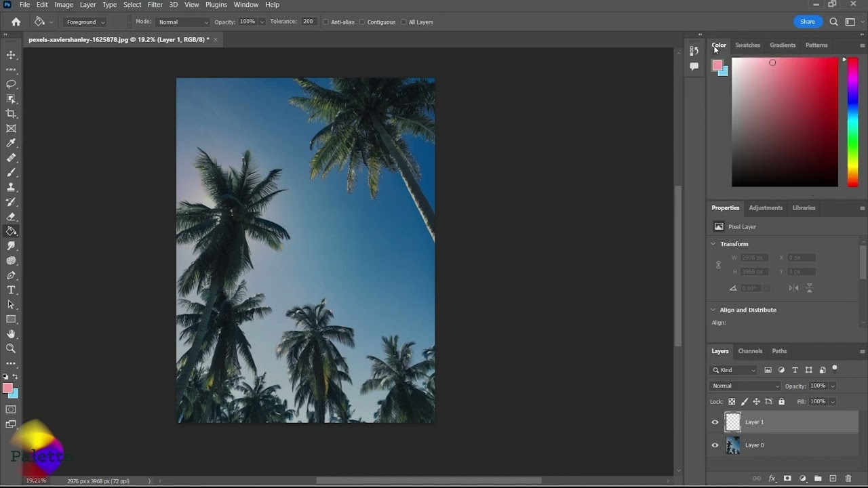This screenshot has height=488, width=868.
Task: Select the Zoom tool
Action: point(11,348)
